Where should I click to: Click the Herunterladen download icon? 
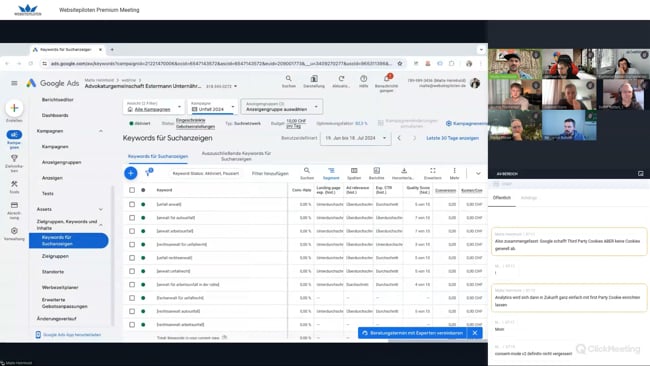tap(404, 170)
